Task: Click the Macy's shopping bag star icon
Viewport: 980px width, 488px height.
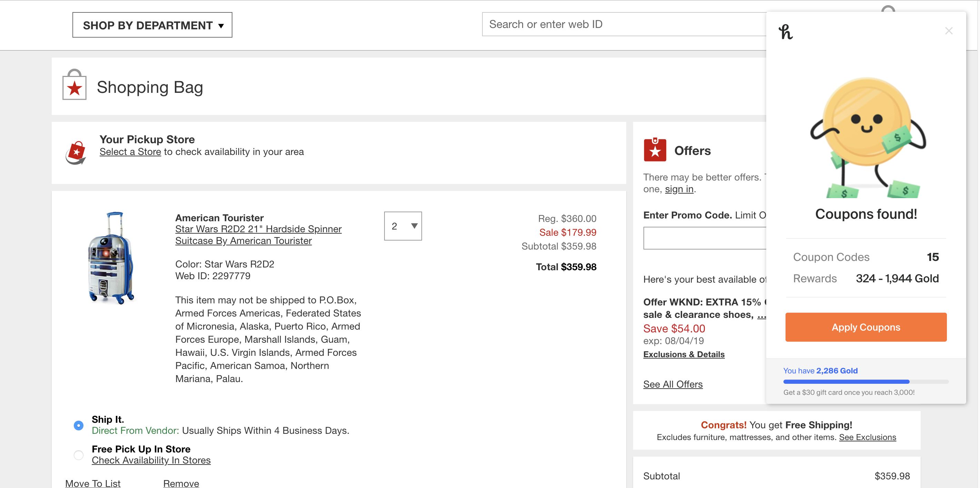Action: point(74,85)
